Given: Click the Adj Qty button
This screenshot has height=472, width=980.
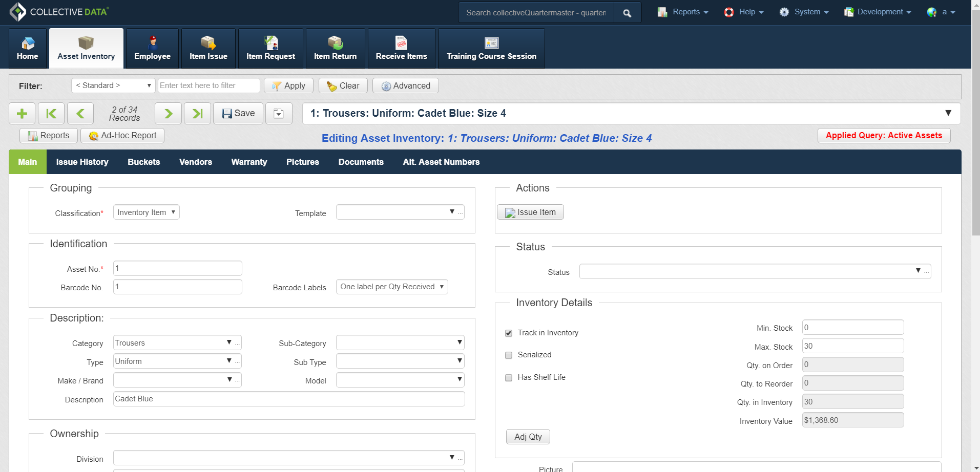Looking at the screenshot, I should (x=528, y=437).
